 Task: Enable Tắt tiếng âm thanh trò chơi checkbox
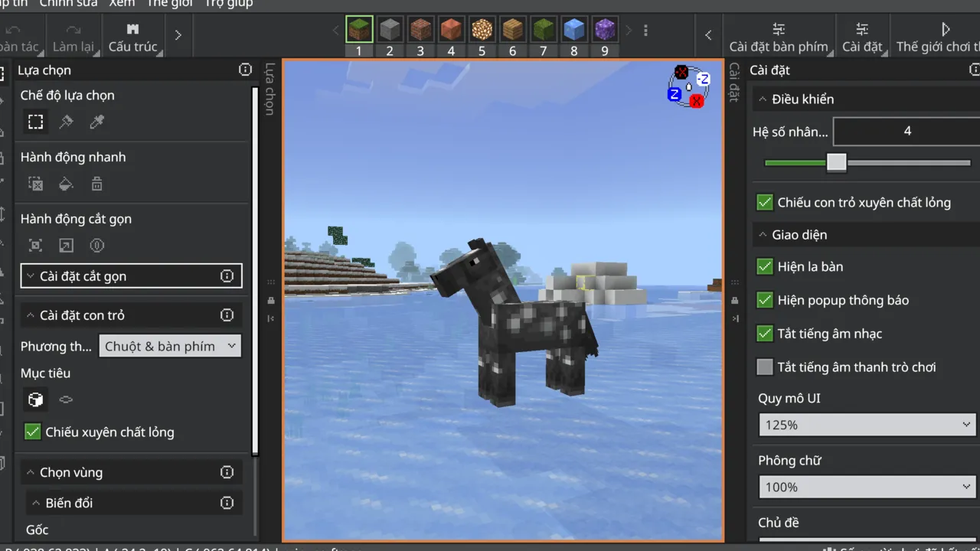coord(764,367)
